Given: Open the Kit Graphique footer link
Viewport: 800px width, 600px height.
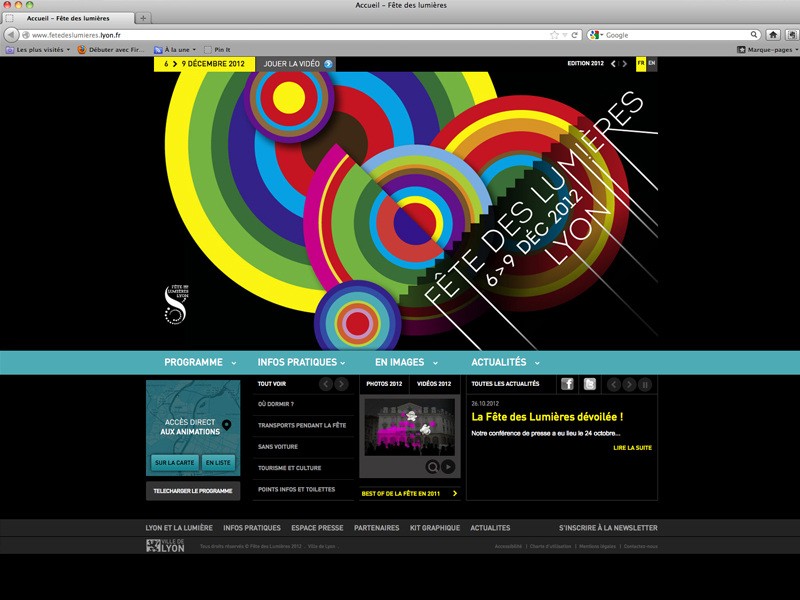Looking at the screenshot, I should coord(435,528).
